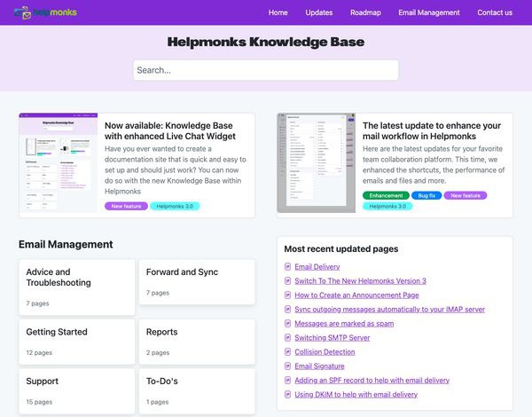Open Adding an SPF record link
The width and height of the screenshot is (532, 417).
[372, 381]
